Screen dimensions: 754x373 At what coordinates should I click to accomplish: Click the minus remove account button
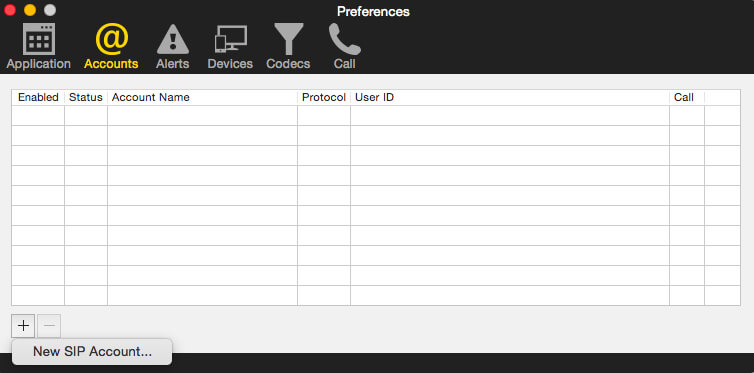[x=49, y=326]
